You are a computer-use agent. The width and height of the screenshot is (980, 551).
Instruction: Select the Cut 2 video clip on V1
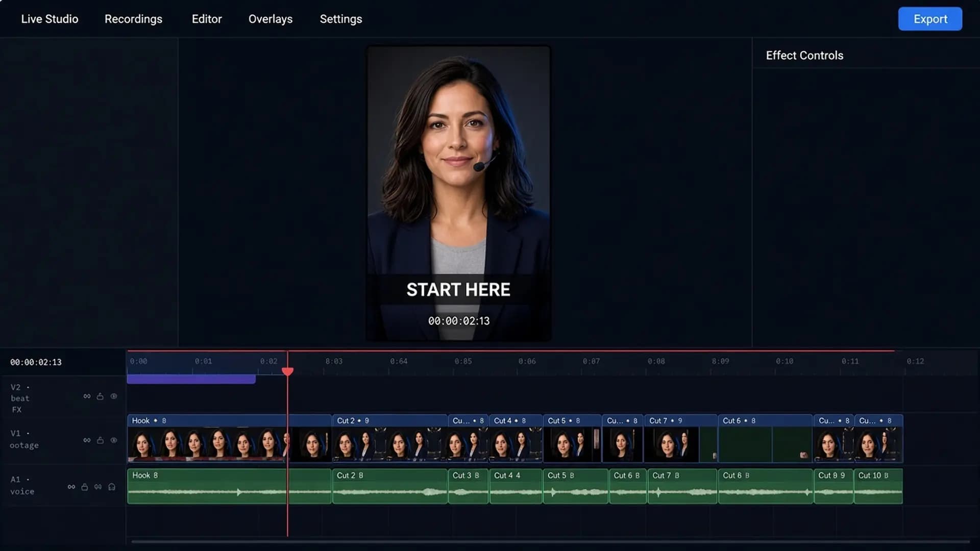390,439
